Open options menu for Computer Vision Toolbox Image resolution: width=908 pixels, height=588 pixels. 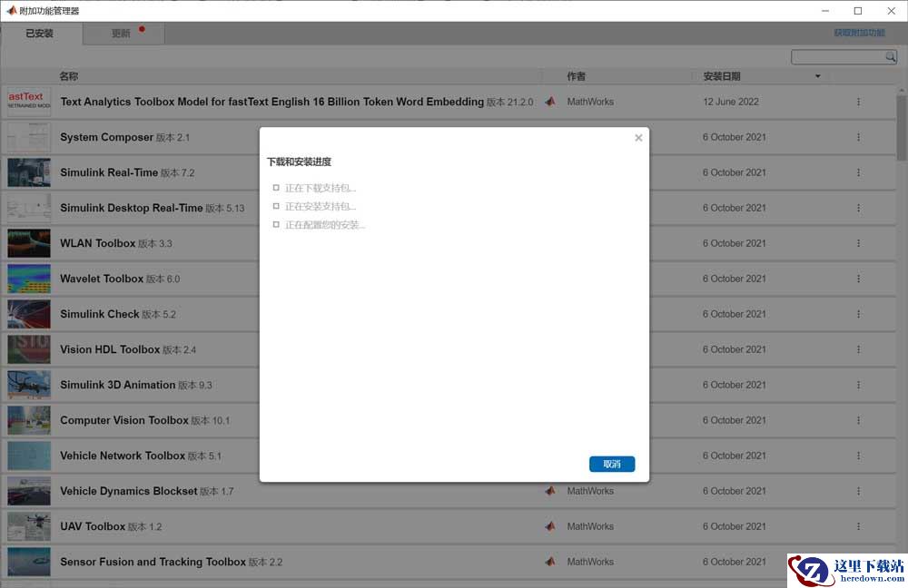click(858, 420)
